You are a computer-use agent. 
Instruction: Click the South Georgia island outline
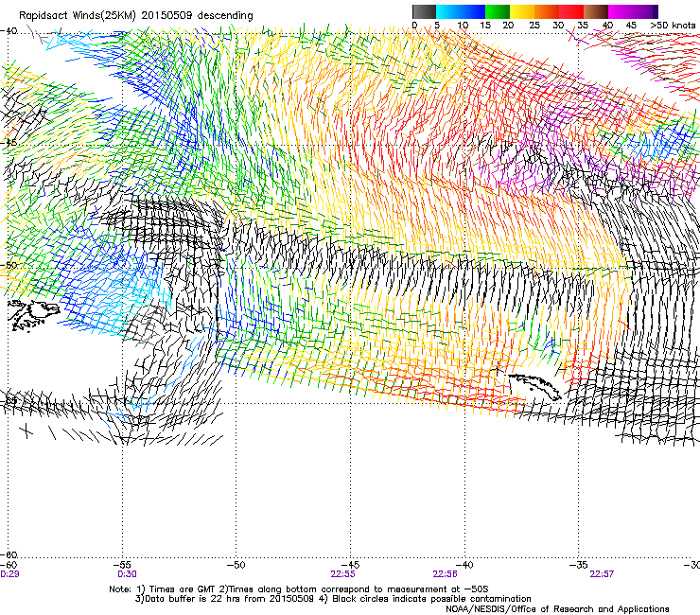pyautogui.click(x=533, y=385)
